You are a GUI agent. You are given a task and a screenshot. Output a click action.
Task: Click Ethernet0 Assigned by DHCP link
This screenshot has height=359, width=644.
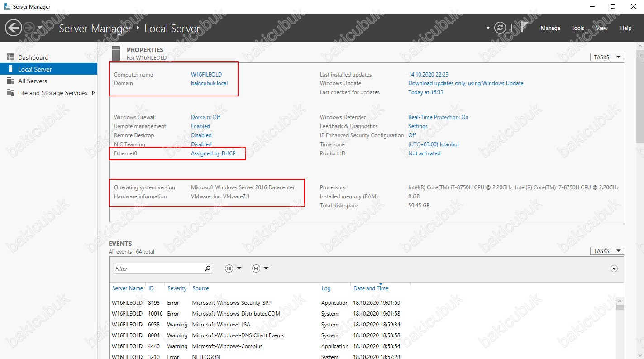[213, 153]
